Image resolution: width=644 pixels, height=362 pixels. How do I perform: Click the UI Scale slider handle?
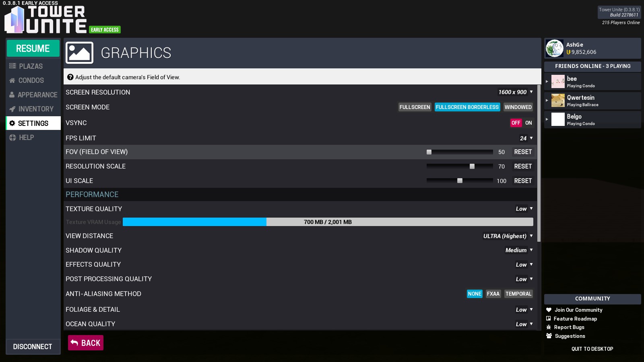pyautogui.click(x=460, y=181)
